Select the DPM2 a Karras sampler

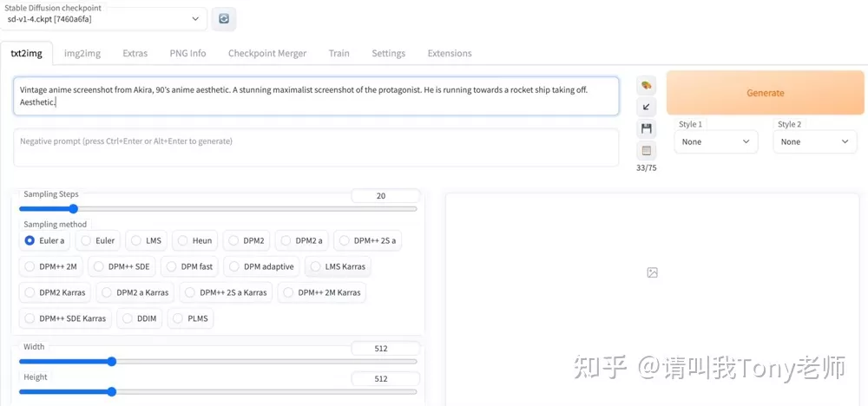[x=135, y=292]
